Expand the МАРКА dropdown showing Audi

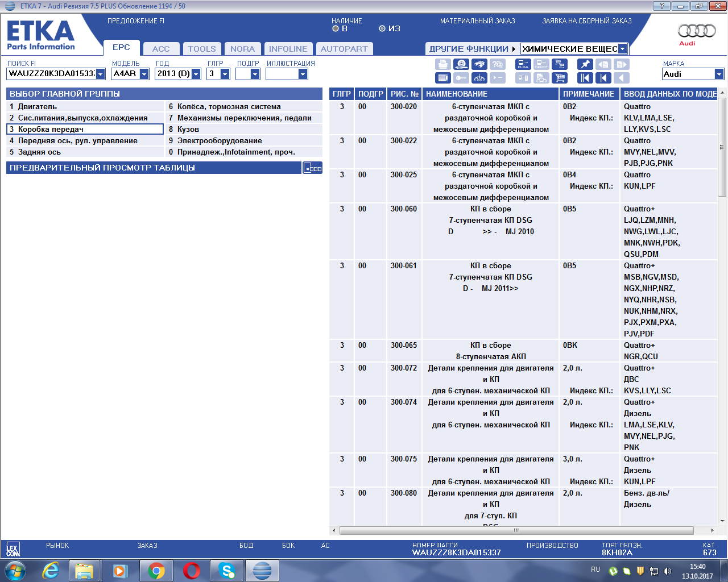pyautogui.click(x=719, y=74)
